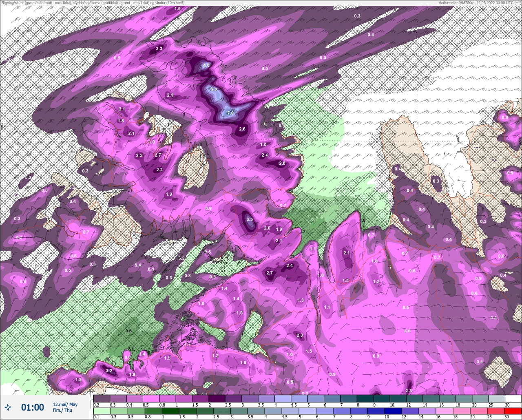Click the 5.2 precipitation value on the map
Image resolution: width=522 pixels, height=420 pixels.
point(213,89)
